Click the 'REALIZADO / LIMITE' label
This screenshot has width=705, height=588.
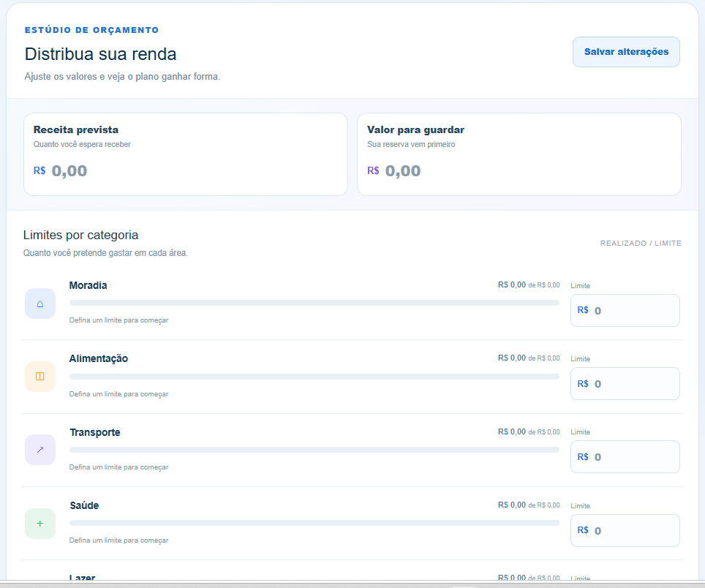[x=641, y=244]
